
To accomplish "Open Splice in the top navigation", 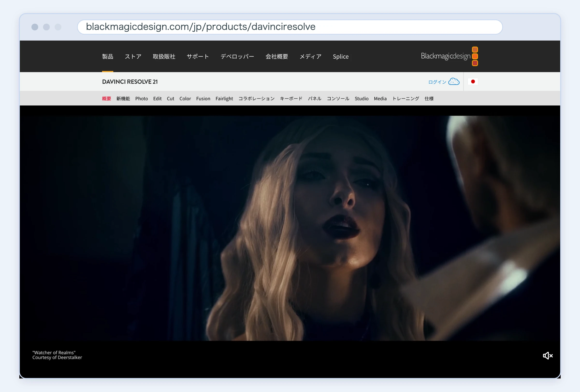I will coord(341,56).
